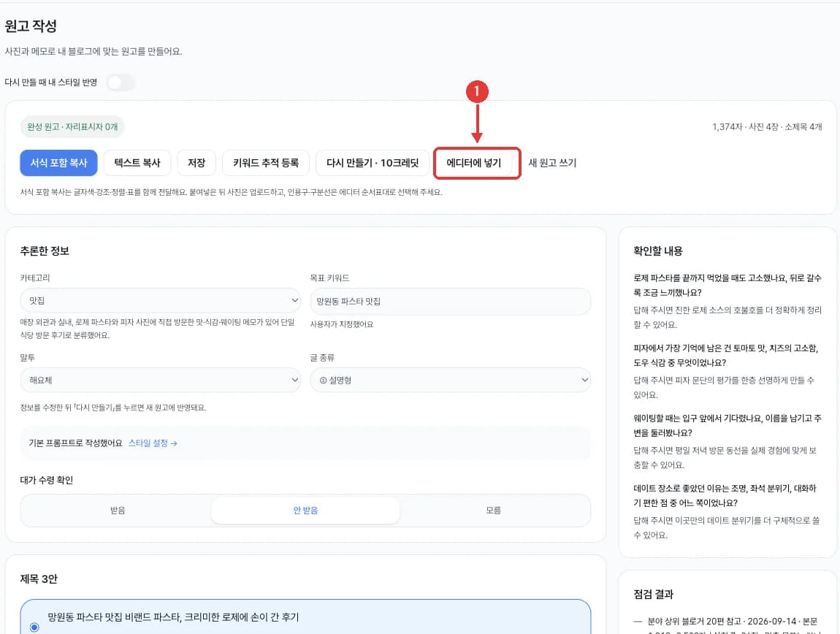Toggle the 다시 만들 때 내 스타일 반영 switch
Screen dimensions: 840x634
(x=121, y=83)
